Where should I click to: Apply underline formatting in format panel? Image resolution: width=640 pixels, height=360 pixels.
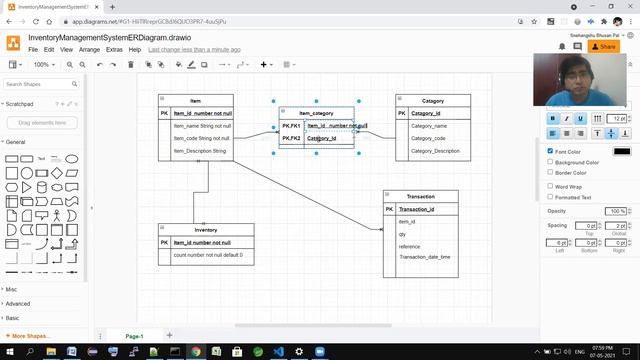[x=580, y=118]
